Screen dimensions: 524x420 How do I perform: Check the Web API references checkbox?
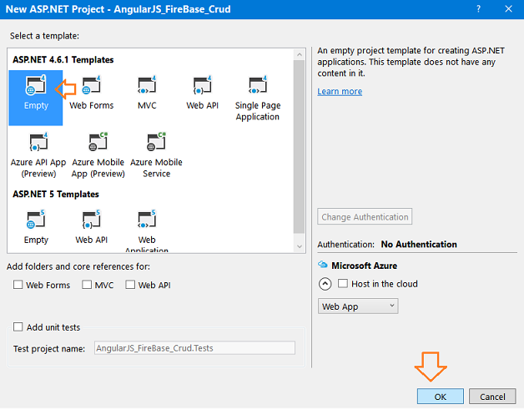(130, 285)
